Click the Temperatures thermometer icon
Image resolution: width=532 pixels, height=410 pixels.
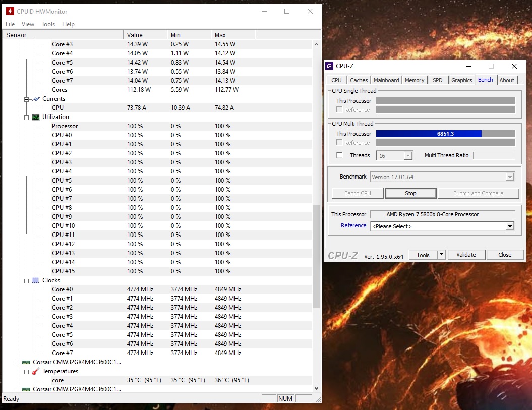click(x=36, y=371)
